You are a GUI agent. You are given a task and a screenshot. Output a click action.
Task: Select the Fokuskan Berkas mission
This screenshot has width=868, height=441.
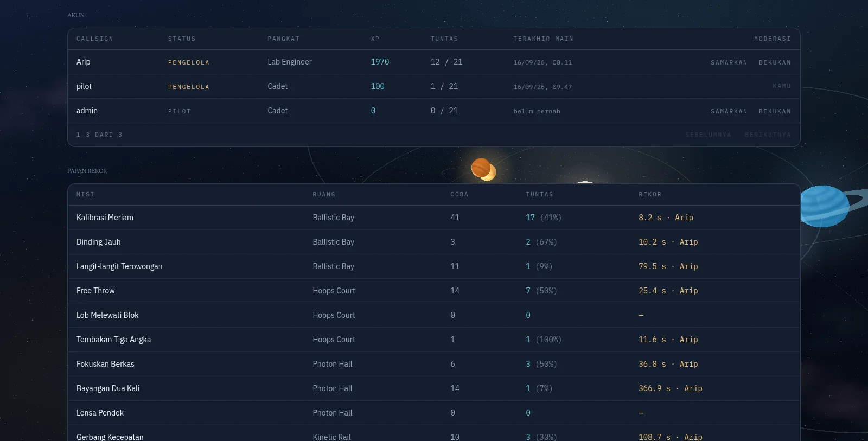click(105, 364)
